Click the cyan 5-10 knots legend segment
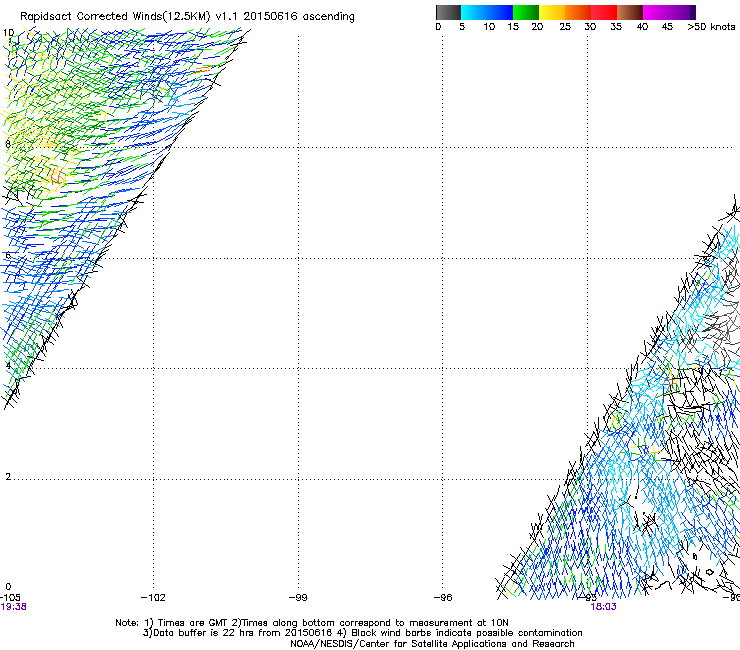The width and height of the screenshot is (740, 650). click(x=474, y=12)
